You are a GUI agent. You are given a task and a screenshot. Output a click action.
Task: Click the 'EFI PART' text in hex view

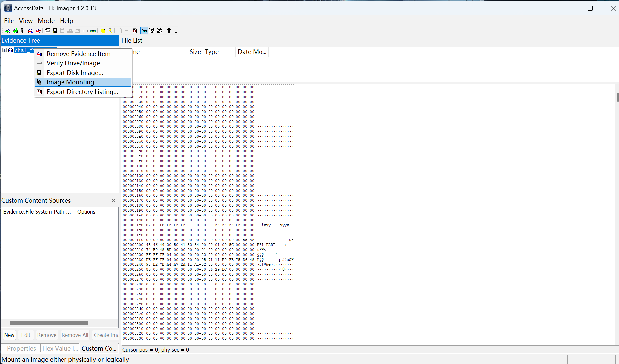point(266,245)
